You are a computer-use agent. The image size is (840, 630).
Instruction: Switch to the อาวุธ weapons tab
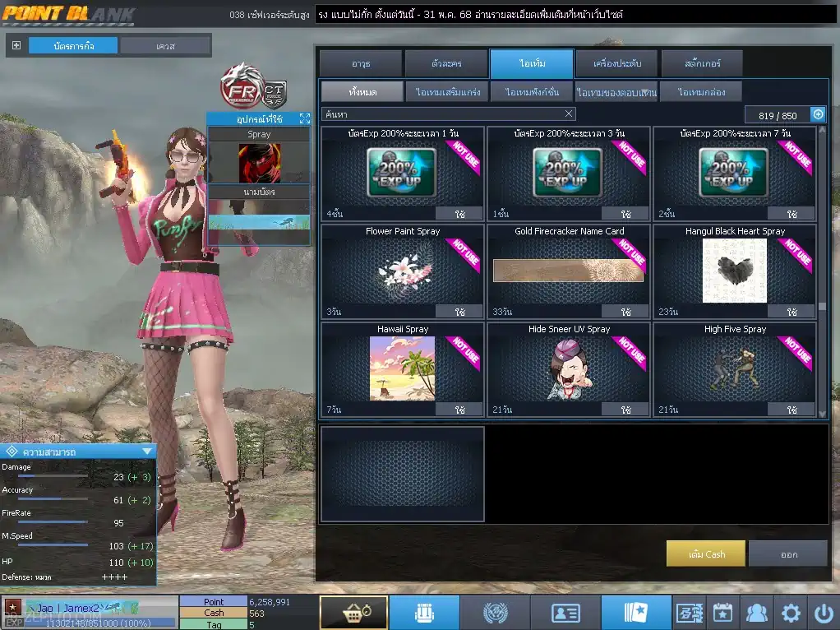361,63
